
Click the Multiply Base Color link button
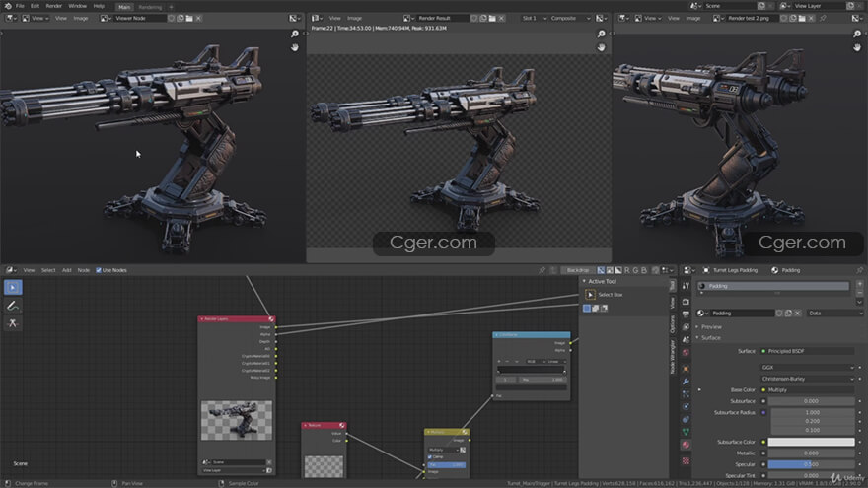(808, 390)
